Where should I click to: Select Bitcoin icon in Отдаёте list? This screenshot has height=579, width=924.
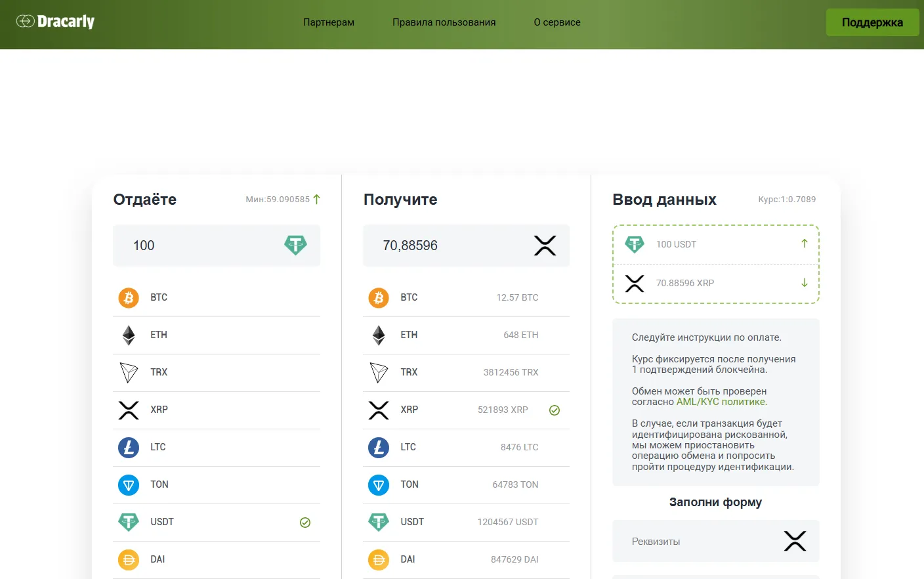pos(129,298)
